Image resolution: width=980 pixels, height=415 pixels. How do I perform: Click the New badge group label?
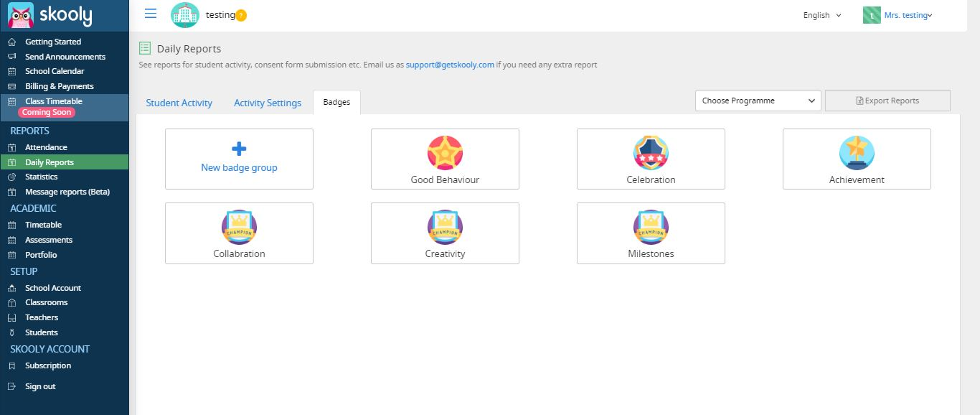click(239, 167)
